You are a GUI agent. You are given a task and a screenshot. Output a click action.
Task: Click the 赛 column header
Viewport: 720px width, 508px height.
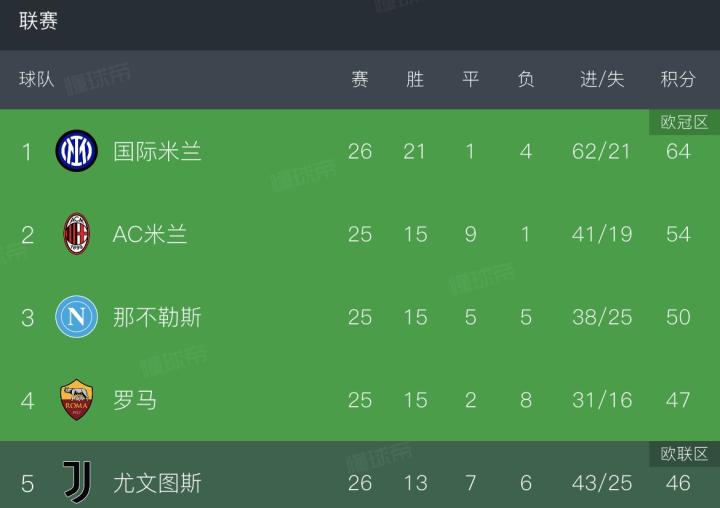tap(360, 79)
